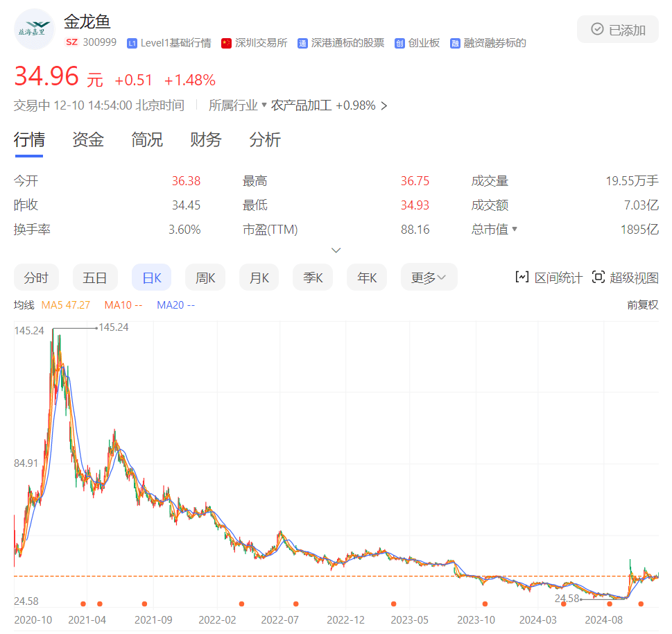
Task: Click the 深港通标的股票 通 icon
Action: click(x=302, y=43)
